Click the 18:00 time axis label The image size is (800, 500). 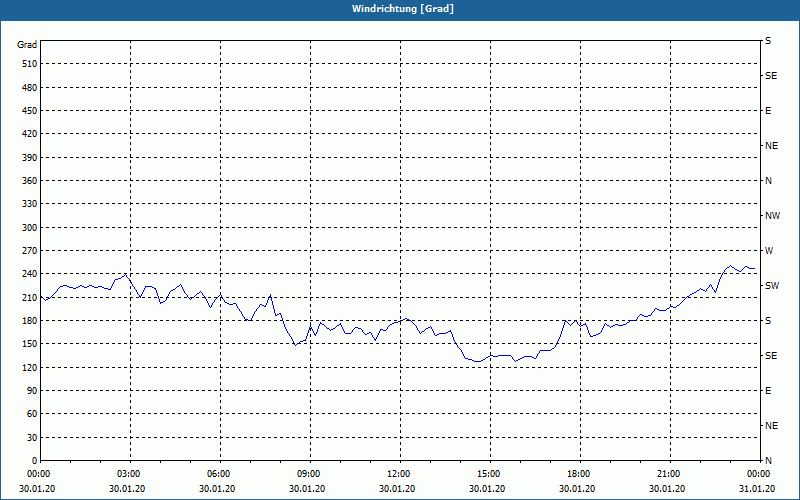[x=577, y=474]
